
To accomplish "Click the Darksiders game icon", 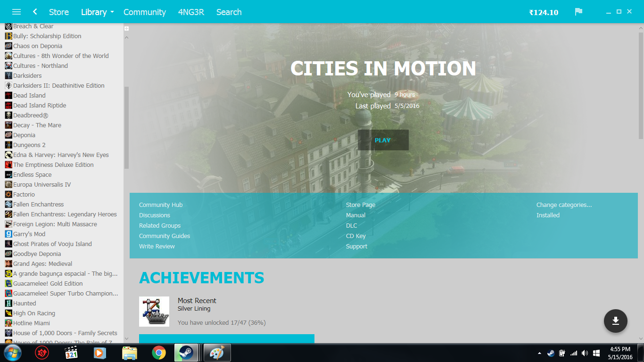I will [8, 76].
